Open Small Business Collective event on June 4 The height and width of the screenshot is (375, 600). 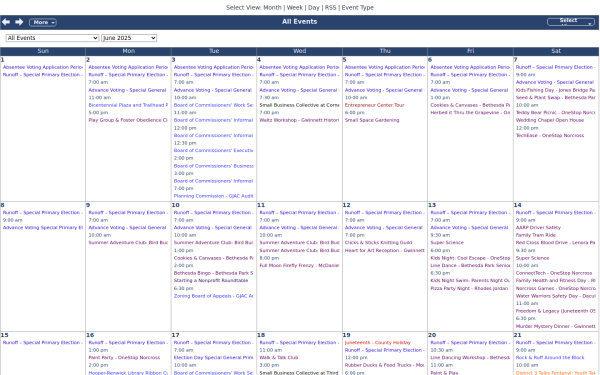299,105
